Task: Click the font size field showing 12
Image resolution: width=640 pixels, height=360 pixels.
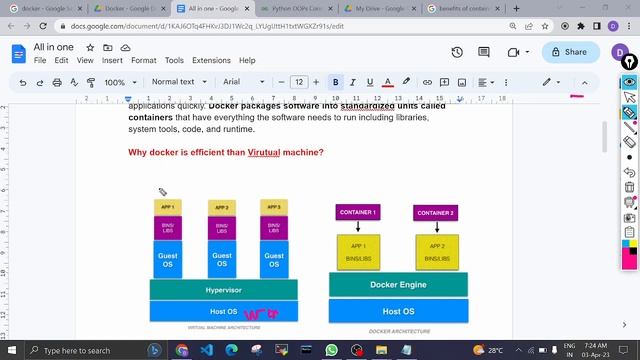Action: point(299,82)
